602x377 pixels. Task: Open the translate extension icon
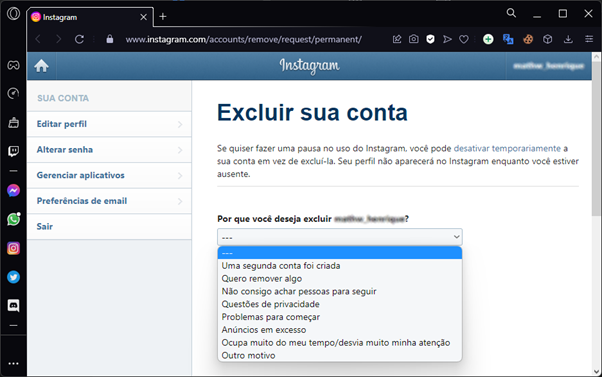coord(508,39)
